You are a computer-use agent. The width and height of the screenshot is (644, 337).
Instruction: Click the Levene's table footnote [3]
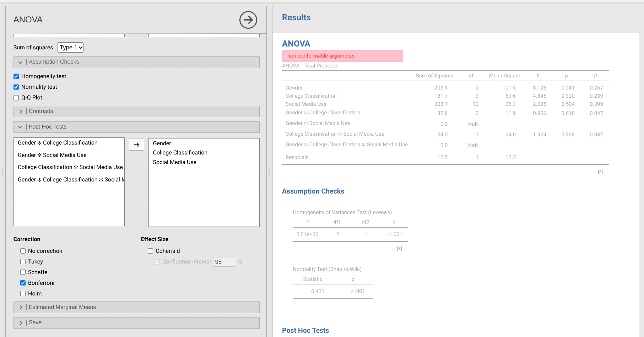pos(400,249)
